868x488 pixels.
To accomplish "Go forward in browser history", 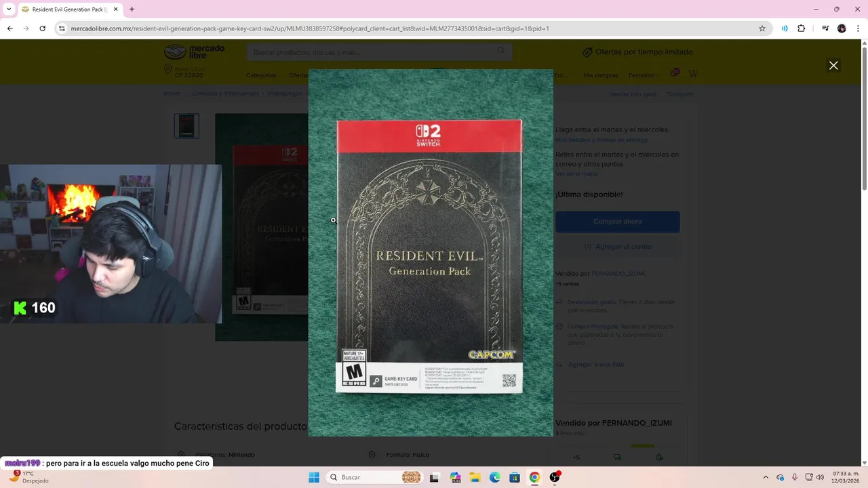I will pos(26,28).
